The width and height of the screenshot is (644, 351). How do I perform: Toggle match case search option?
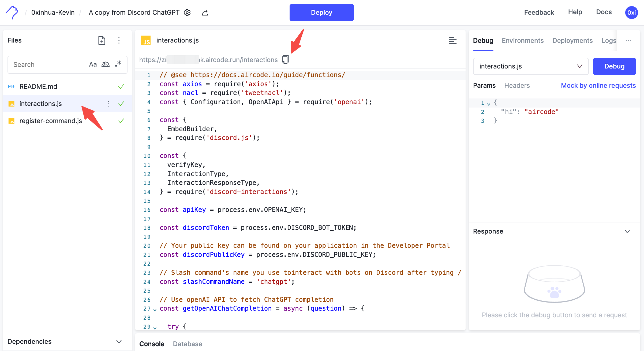click(93, 64)
